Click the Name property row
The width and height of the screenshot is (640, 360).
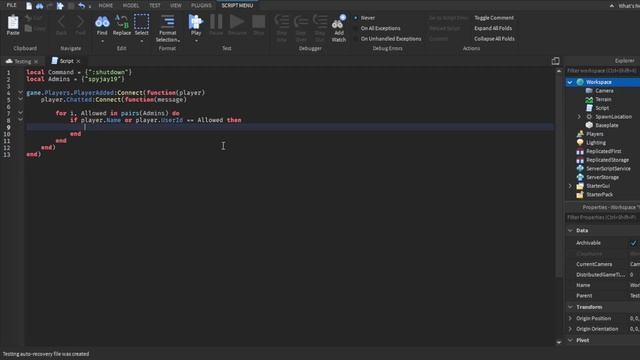pos(602,285)
